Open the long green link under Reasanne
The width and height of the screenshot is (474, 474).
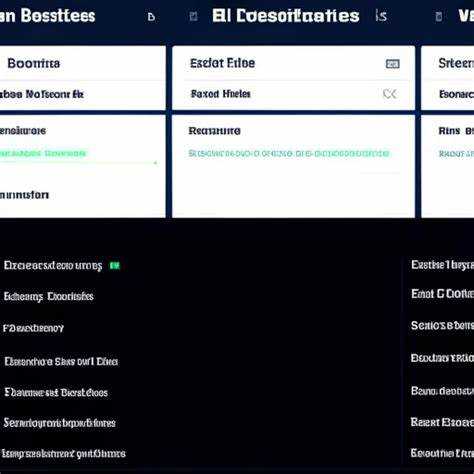pos(289,153)
